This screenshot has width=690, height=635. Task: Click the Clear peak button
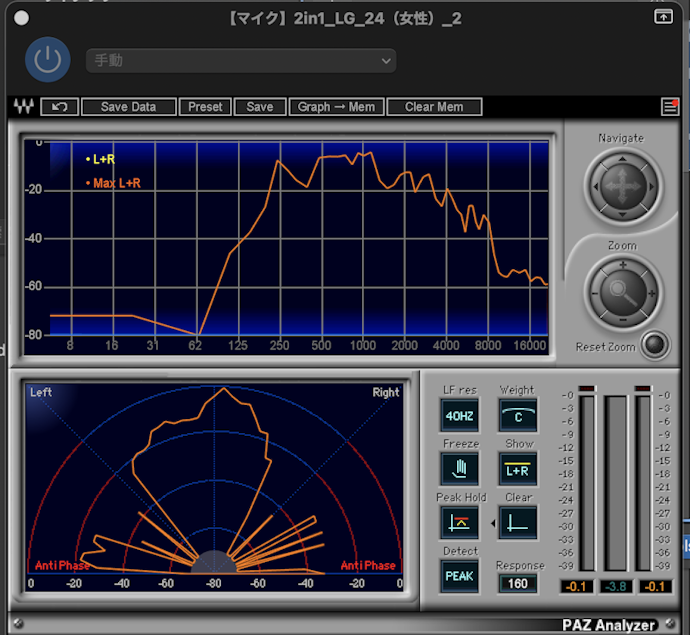click(x=518, y=522)
